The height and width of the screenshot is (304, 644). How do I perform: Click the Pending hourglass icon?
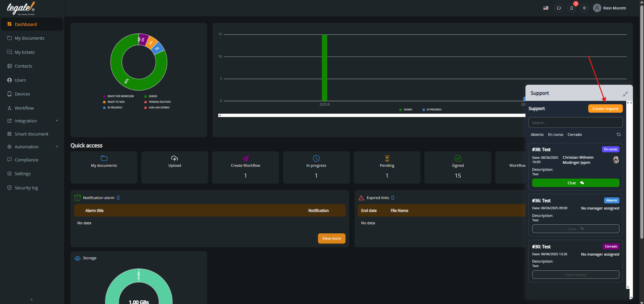pos(387,158)
